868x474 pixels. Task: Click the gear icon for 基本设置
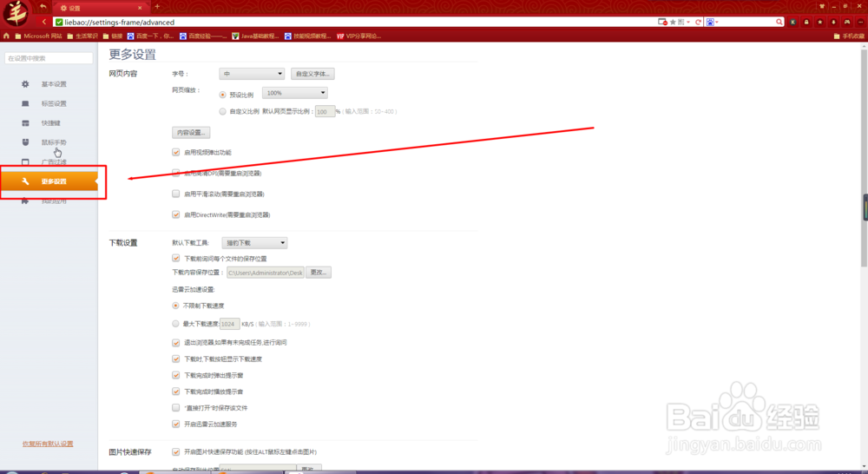25,84
